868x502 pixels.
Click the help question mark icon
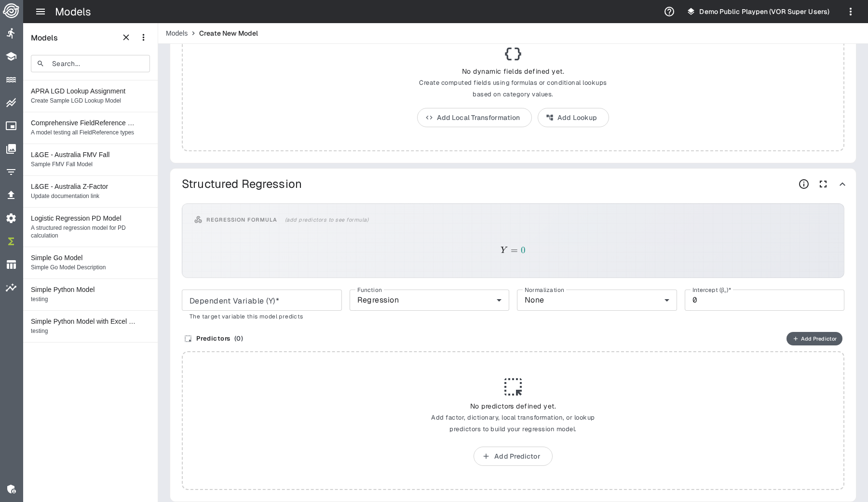[x=669, y=12]
